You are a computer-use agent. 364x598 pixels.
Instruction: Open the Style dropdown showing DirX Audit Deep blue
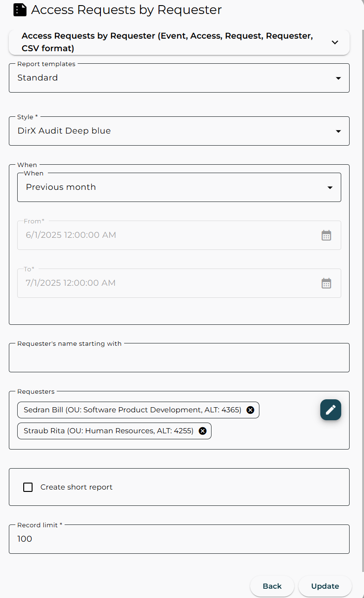(x=338, y=131)
